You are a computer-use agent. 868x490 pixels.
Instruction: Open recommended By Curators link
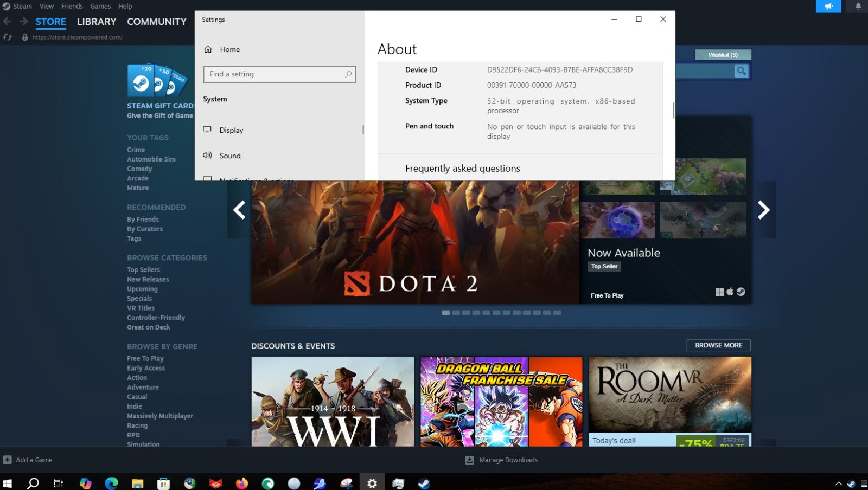[145, 229]
